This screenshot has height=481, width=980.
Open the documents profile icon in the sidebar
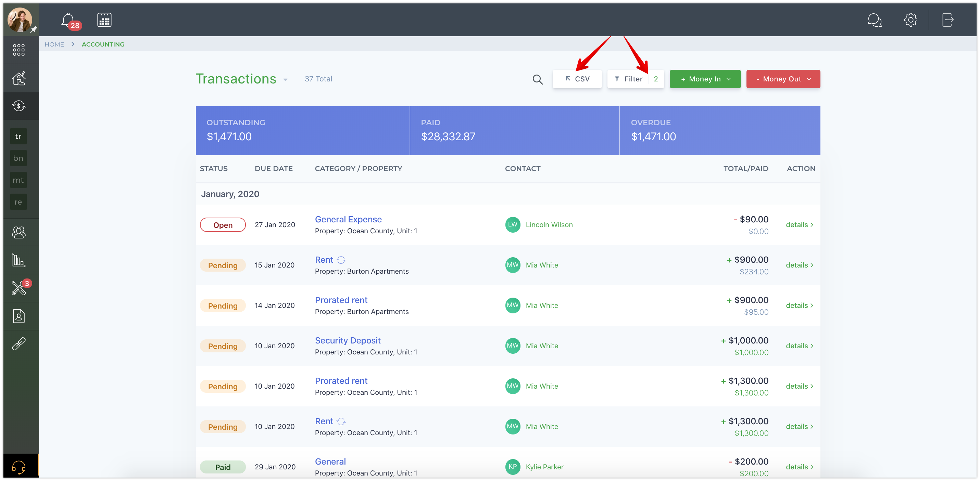[18, 316]
